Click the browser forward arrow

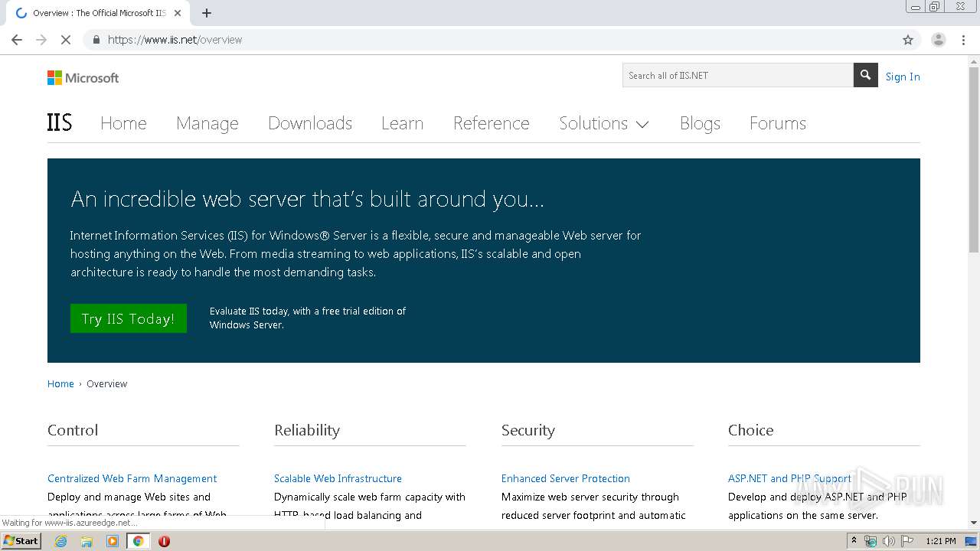point(41,40)
